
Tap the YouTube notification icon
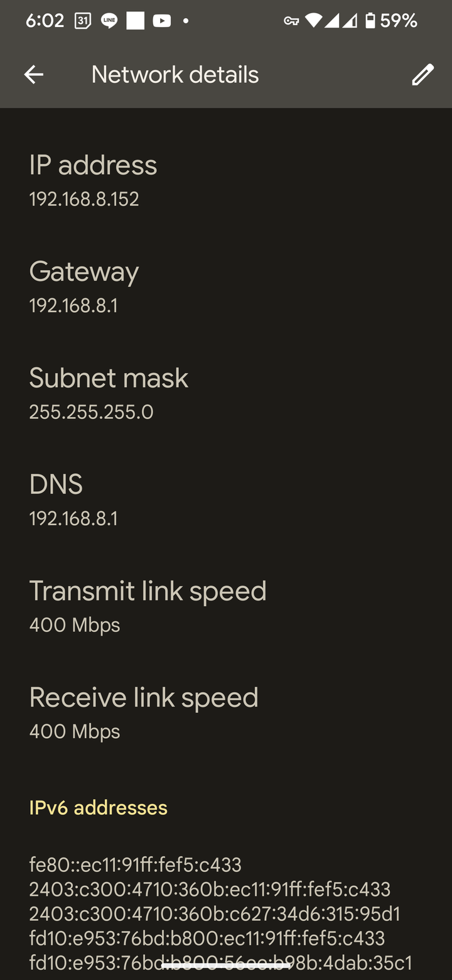(161, 21)
